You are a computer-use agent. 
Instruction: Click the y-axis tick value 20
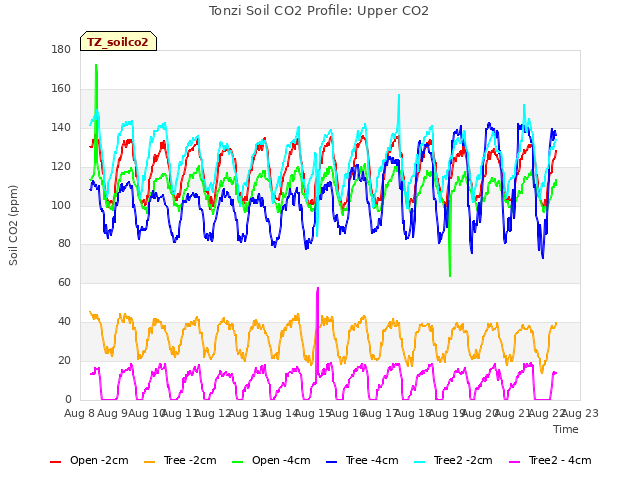[64, 360]
